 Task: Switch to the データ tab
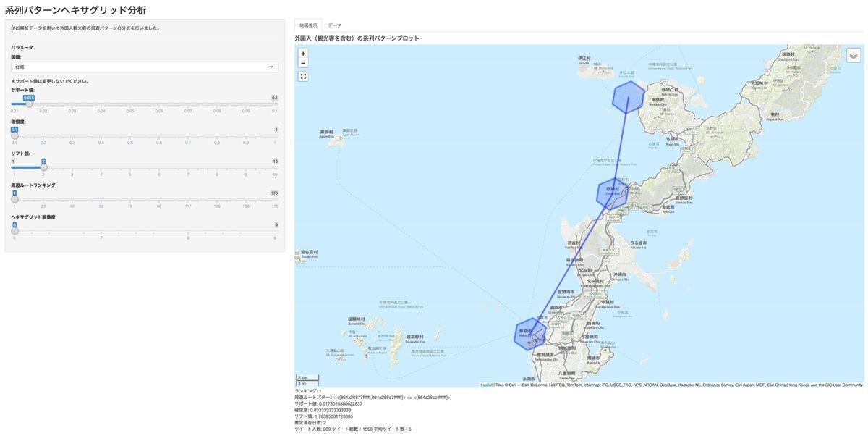point(334,25)
